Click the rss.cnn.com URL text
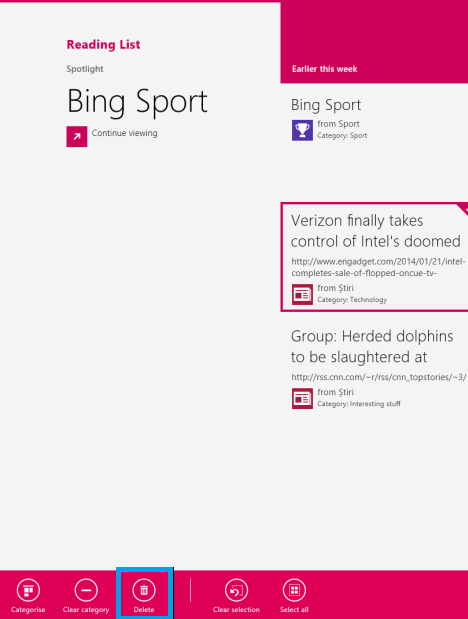 pos(379,377)
